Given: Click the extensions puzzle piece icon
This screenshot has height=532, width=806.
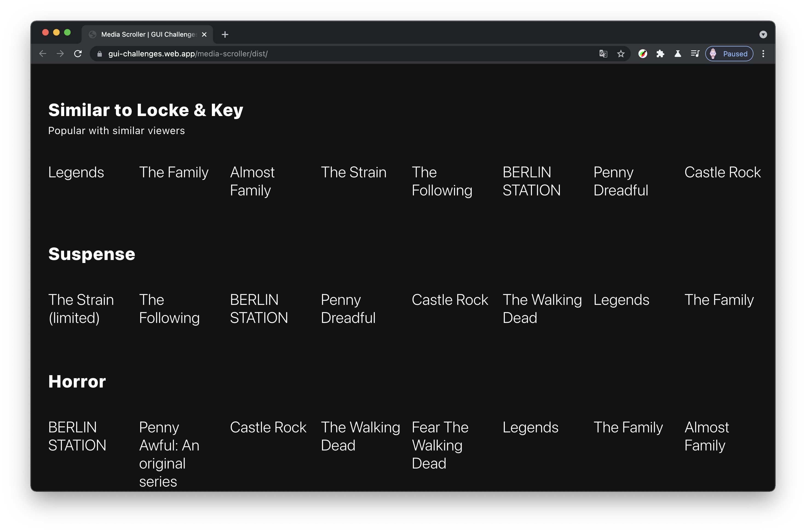Looking at the screenshot, I should pyautogui.click(x=661, y=54).
